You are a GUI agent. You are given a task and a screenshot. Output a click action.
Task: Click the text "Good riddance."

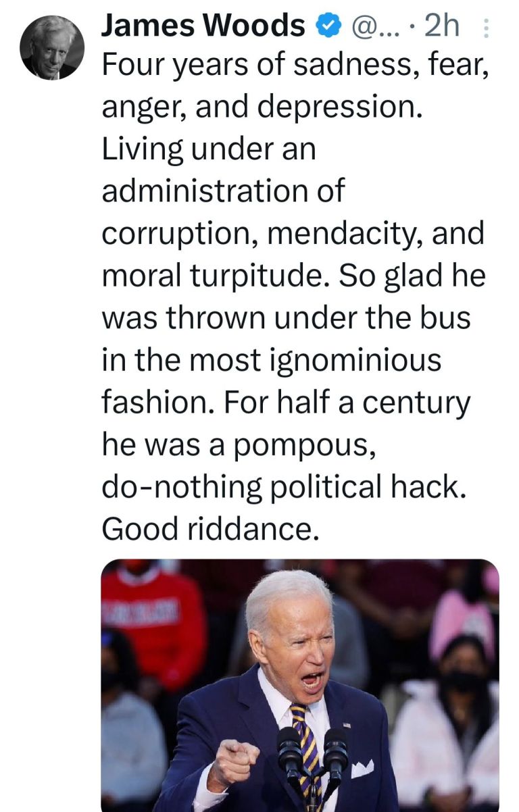coord(209,530)
